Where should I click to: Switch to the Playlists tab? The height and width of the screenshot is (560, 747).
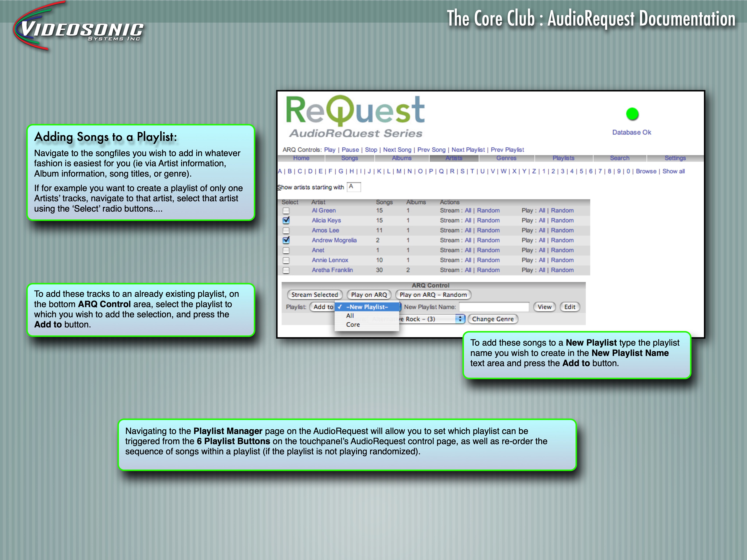pyautogui.click(x=563, y=158)
